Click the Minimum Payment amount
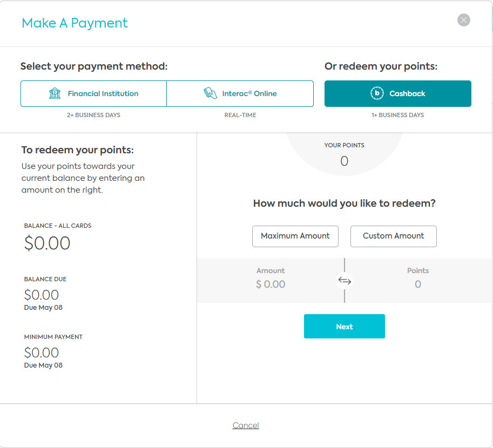 pos(42,352)
